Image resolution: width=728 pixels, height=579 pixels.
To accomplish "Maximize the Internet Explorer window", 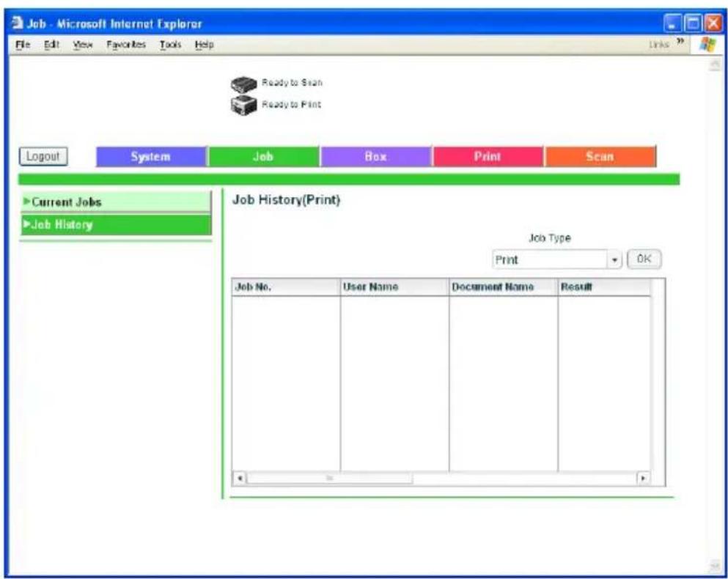I will [x=694, y=23].
